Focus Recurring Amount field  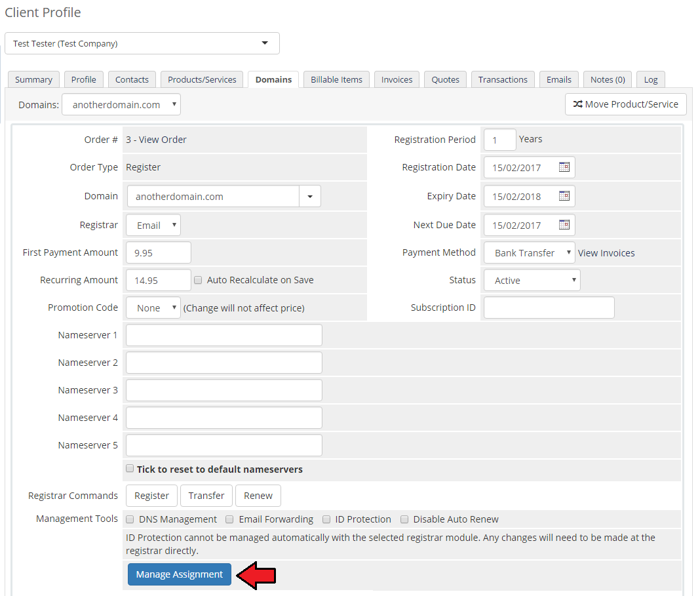pos(159,281)
